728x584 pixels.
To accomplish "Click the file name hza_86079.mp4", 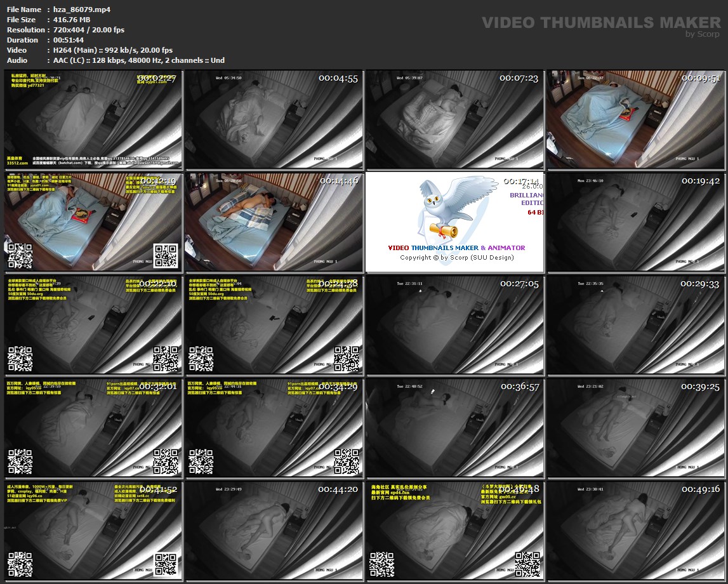I will [82, 10].
